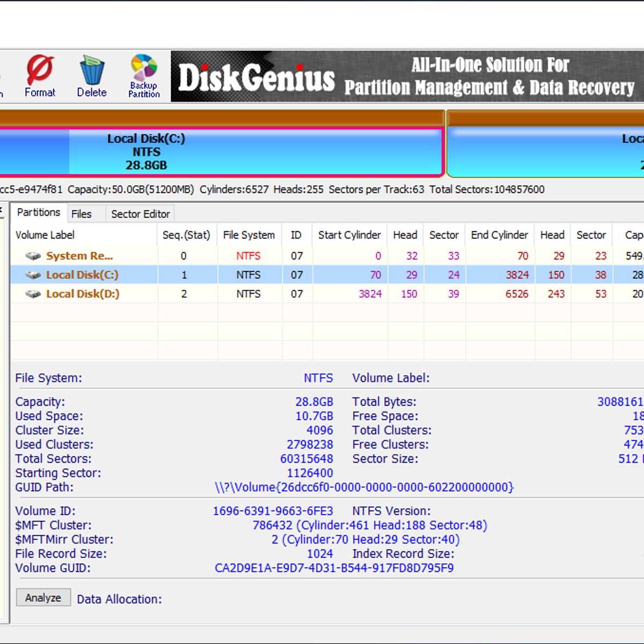Click the End Cylinder column header
644x644 pixels.
(x=500, y=235)
